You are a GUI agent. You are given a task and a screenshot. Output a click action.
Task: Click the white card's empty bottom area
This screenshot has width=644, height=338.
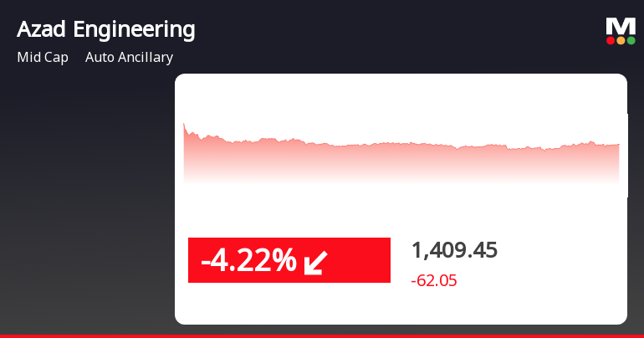point(401,307)
